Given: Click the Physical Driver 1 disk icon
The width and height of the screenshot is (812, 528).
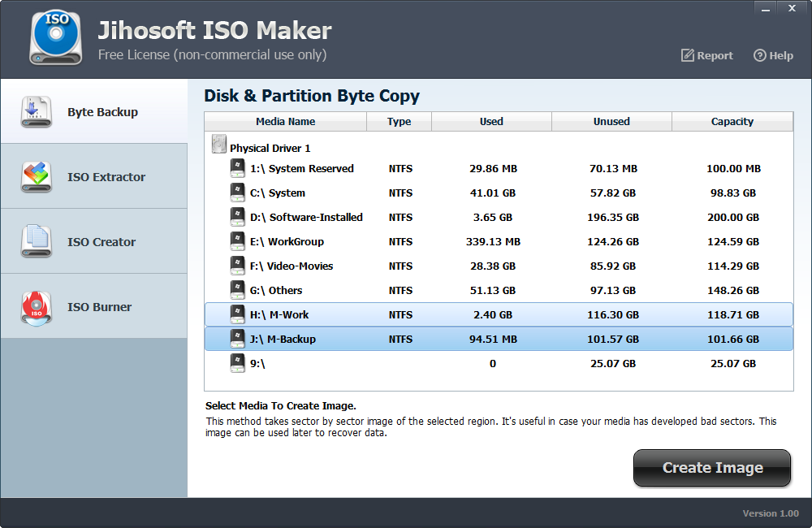Looking at the screenshot, I should (x=219, y=144).
